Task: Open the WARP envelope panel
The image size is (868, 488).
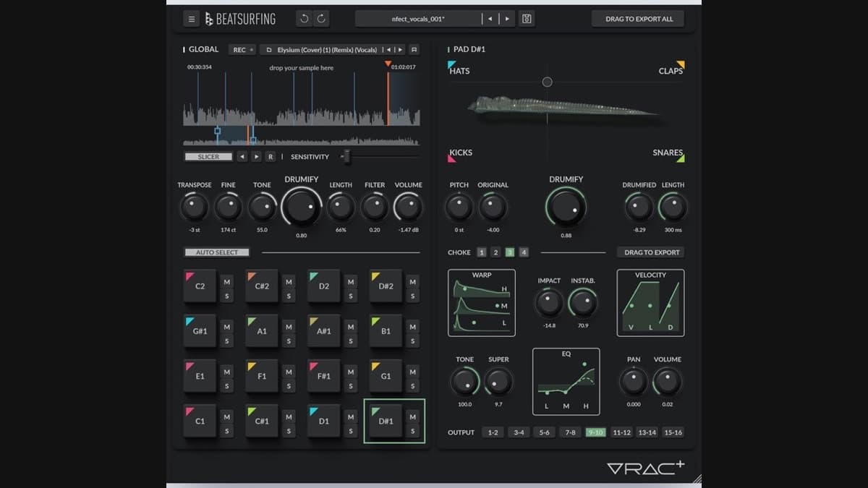Action: coord(482,303)
